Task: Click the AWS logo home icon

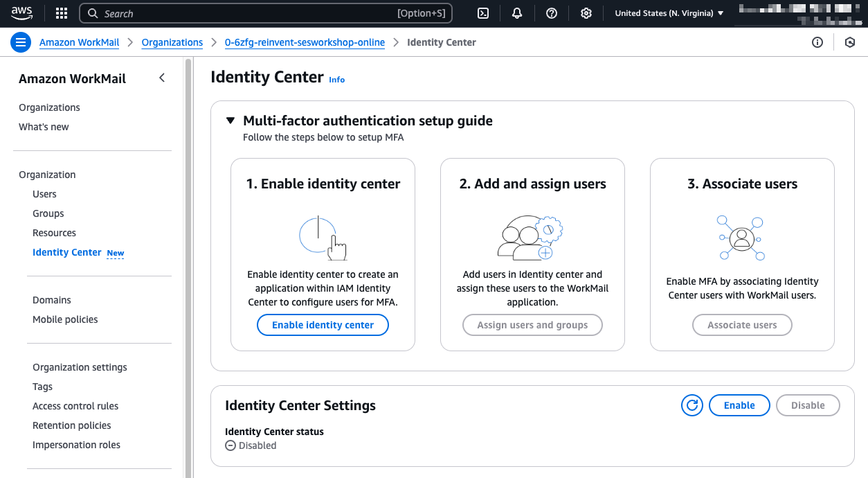Action: click(22, 13)
